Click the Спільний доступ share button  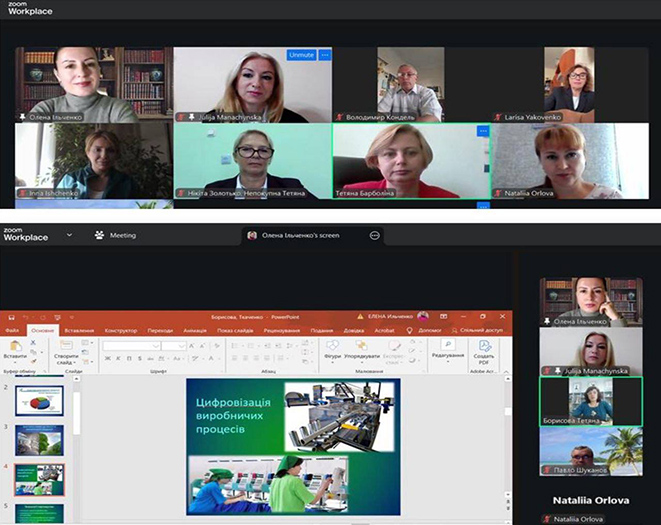point(479,330)
